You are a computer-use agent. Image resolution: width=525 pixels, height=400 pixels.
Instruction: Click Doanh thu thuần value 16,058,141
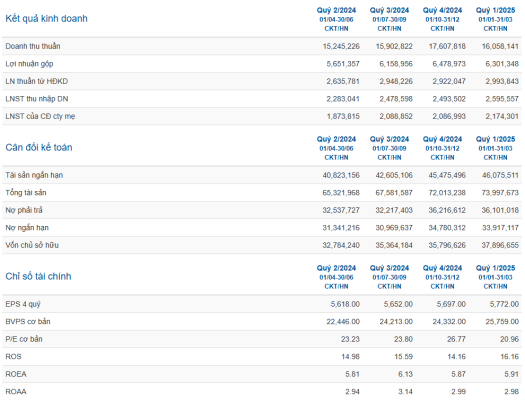coord(500,46)
